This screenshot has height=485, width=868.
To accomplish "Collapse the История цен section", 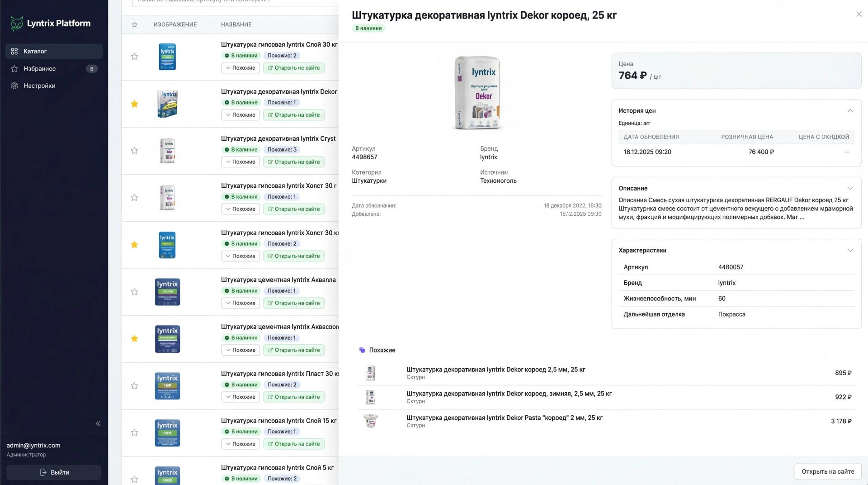I will [x=850, y=110].
